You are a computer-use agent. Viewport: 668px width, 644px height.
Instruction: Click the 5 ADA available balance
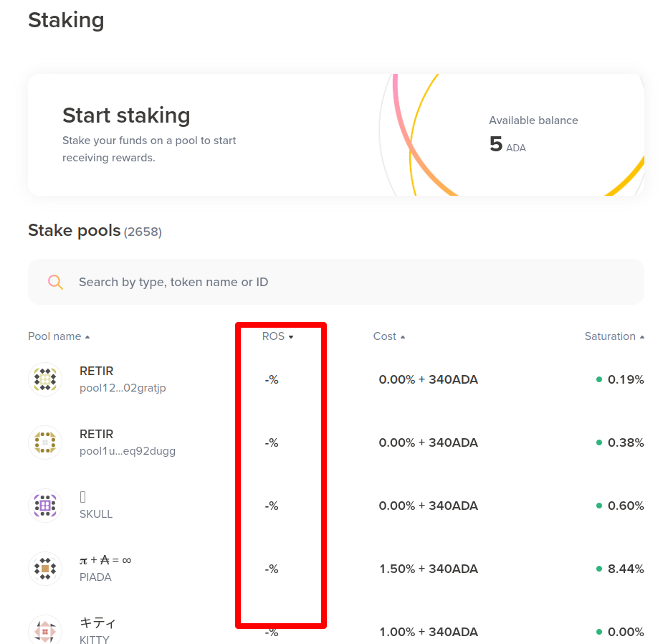click(507, 145)
